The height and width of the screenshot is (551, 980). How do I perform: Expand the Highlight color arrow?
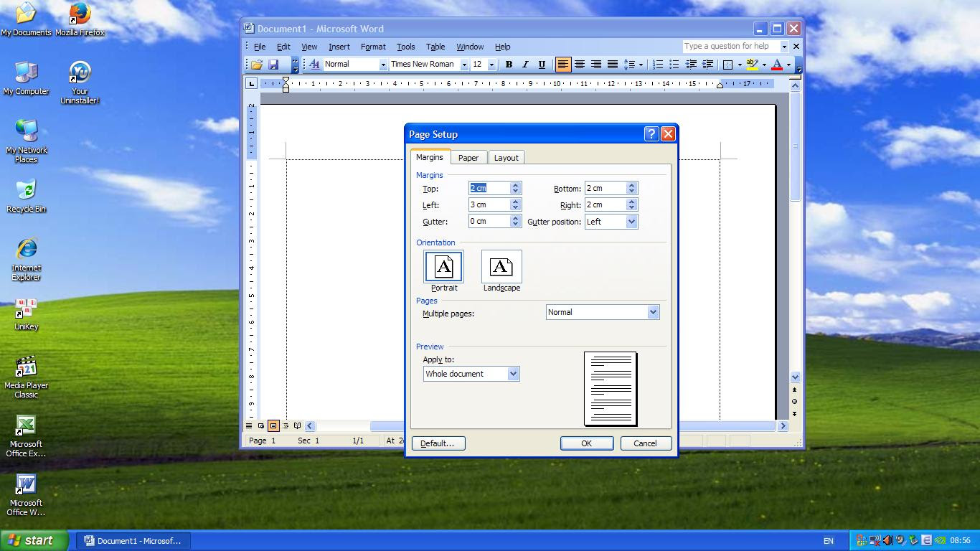click(764, 65)
